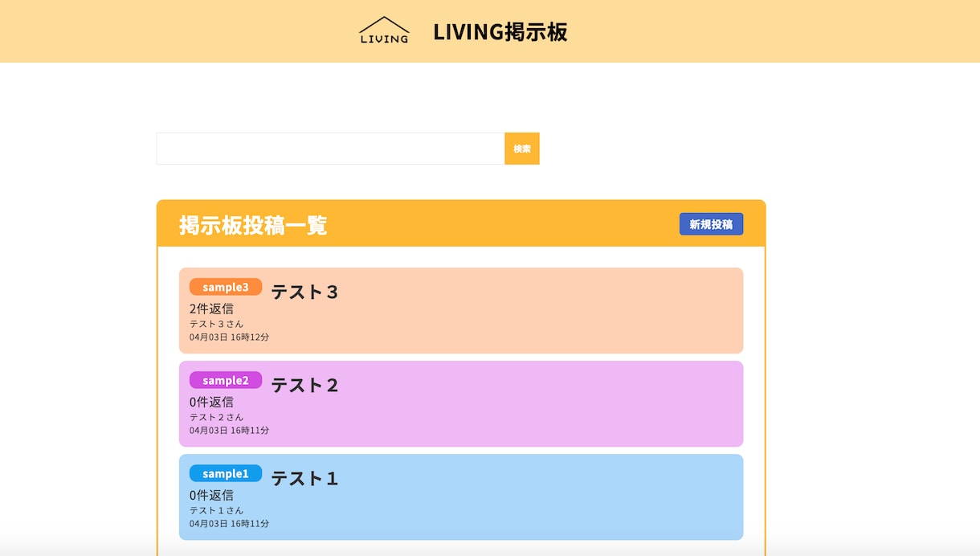Click author テスト３さん
Image resolution: width=980 pixels, height=556 pixels.
216,324
